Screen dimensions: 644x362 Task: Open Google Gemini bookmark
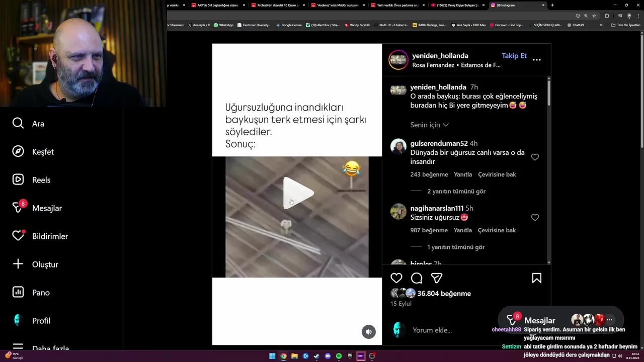[x=289, y=25]
